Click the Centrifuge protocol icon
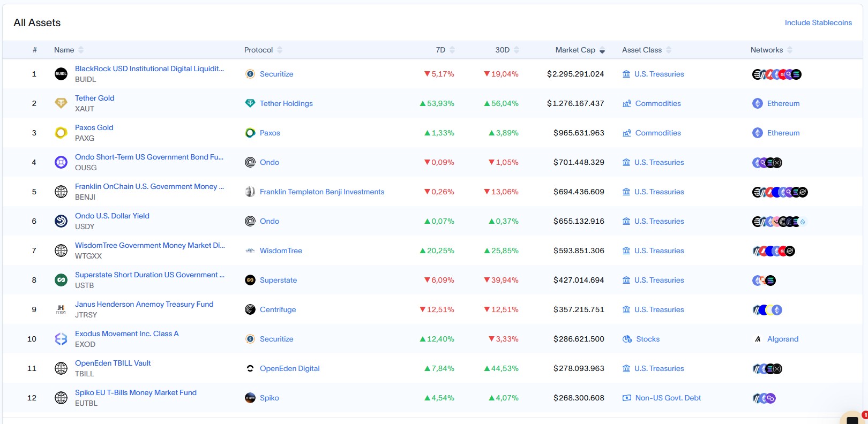Image resolution: width=868 pixels, height=424 pixels. pyautogui.click(x=250, y=309)
